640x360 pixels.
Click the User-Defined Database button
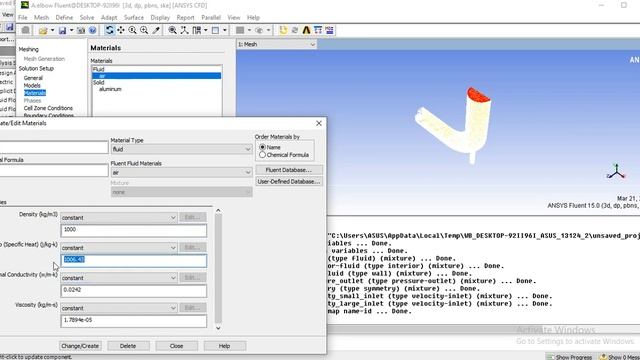pyautogui.click(x=289, y=181)
